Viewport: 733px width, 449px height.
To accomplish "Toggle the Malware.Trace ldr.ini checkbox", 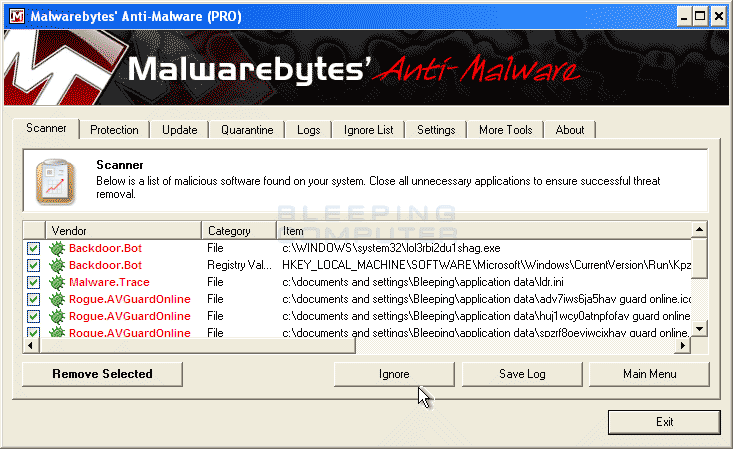I will (x=33, y=282).
